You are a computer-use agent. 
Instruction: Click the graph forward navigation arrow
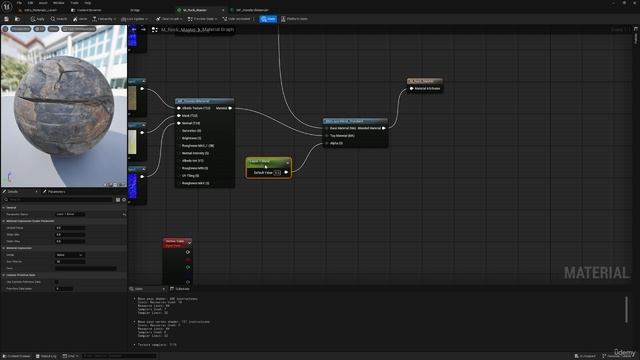pos(143,29)
